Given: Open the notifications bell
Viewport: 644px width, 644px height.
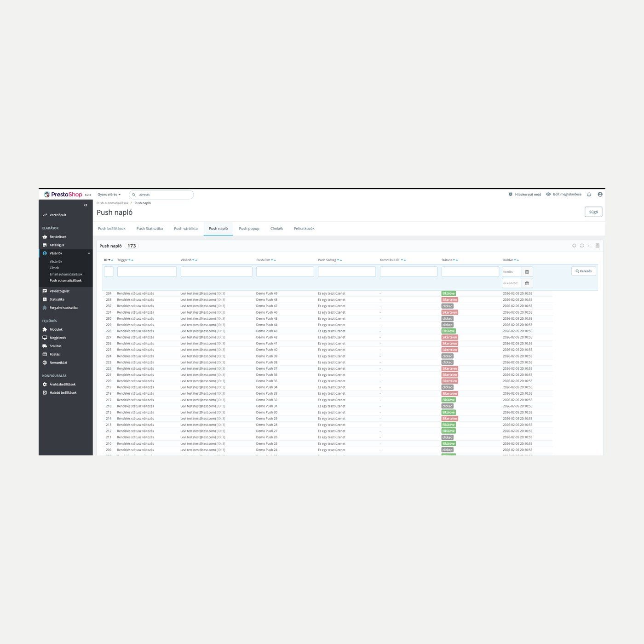Looking at the screenshot, I should 589,195.
